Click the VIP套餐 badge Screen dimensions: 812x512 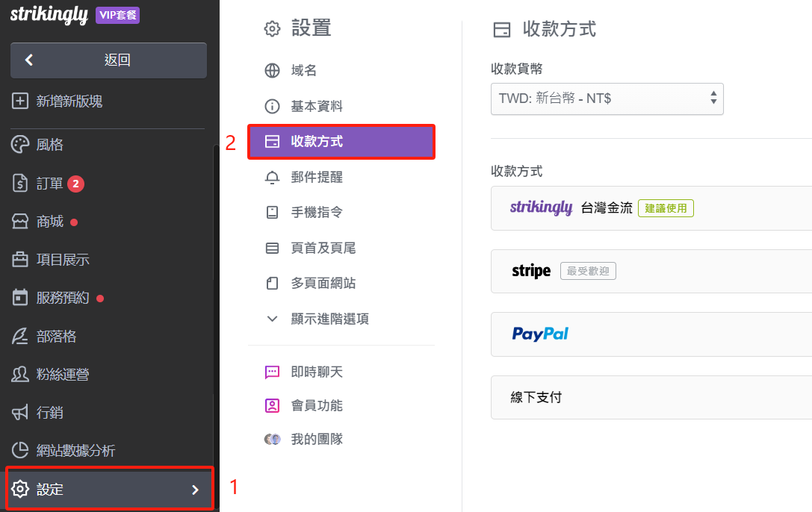tap(117, 15)
